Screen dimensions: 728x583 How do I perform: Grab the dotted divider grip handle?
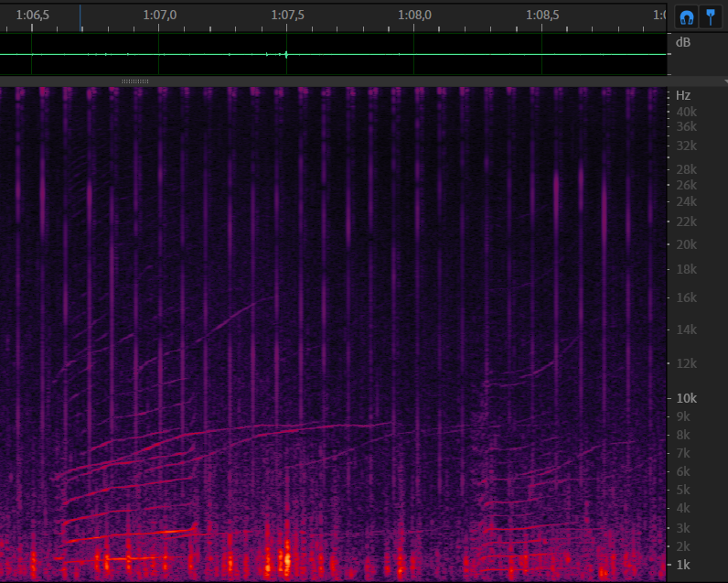(x=134, y=81)
